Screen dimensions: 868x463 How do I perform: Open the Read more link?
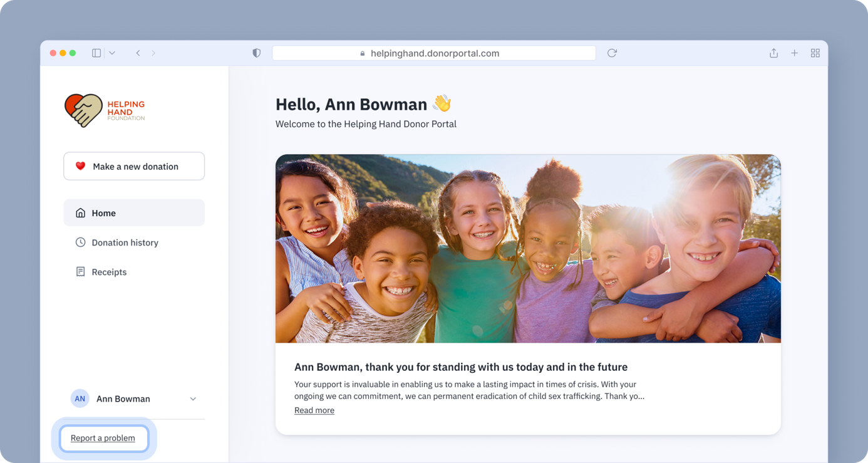click(314, 410)
